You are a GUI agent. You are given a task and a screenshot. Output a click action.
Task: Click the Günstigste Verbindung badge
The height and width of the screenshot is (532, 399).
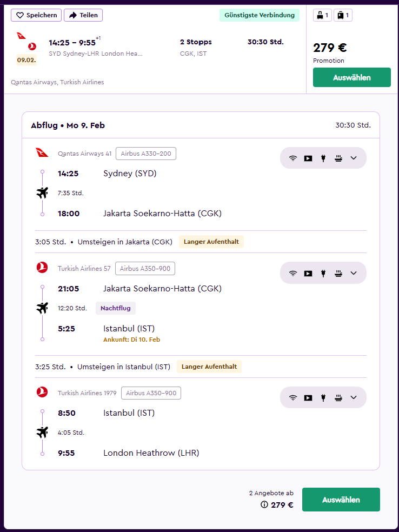click(260, 15)
